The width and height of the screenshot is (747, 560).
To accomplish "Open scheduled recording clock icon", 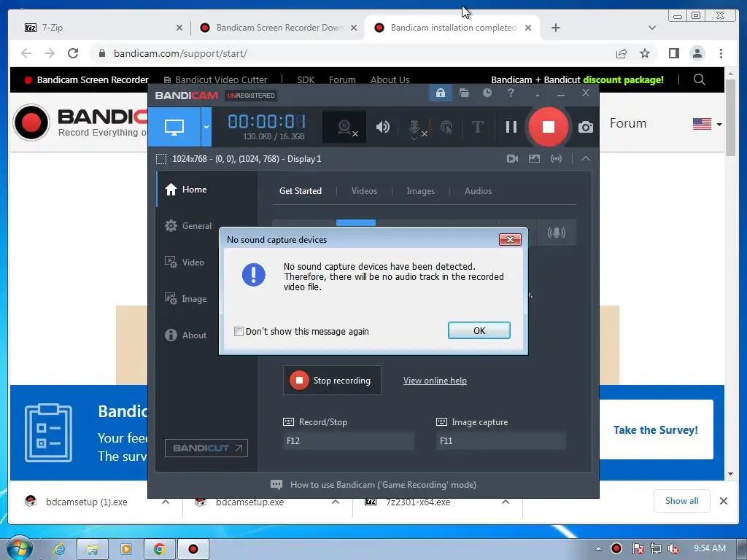I will [x=487, y=93].
